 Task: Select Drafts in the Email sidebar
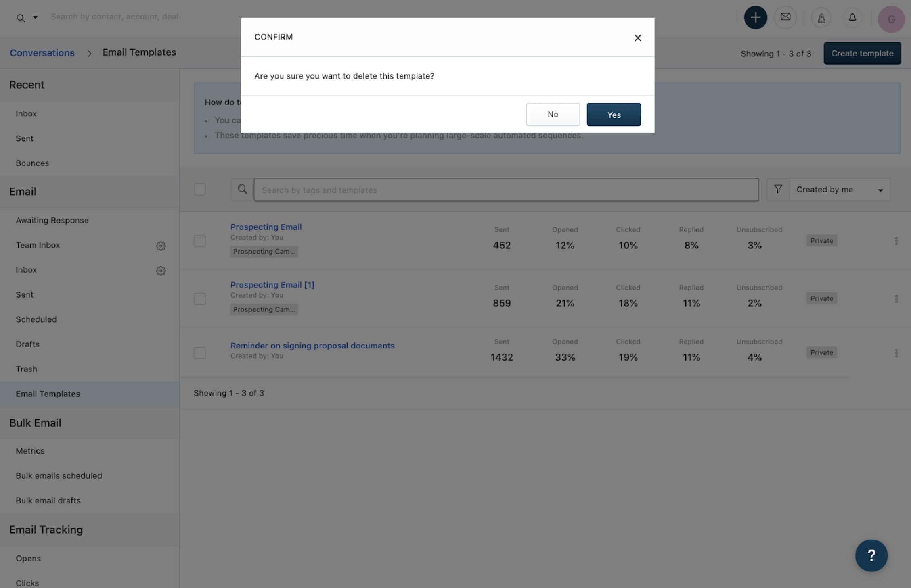coord(27,344)
